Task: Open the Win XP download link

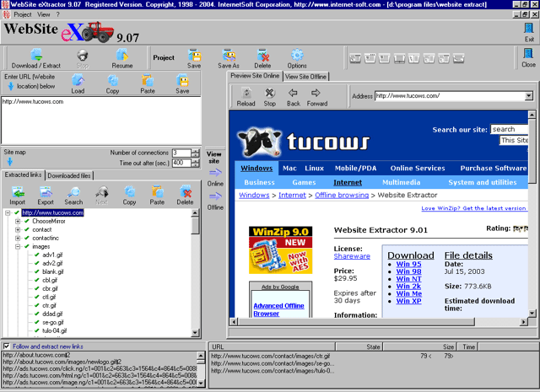Action: tap(408, 301)
